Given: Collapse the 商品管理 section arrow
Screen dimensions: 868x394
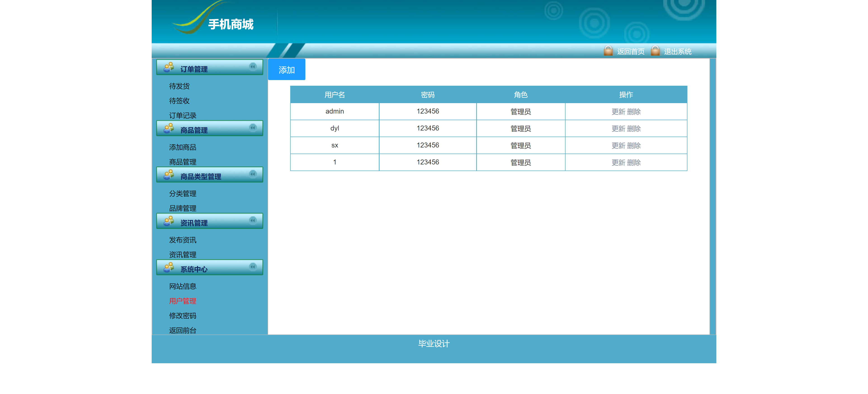Looking at the screenshot, I should 253,127.
